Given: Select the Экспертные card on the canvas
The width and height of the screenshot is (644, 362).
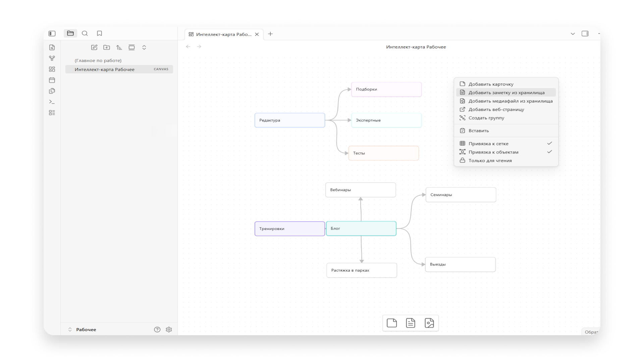Looking at the screenshot, I should (x=386, y=120).
